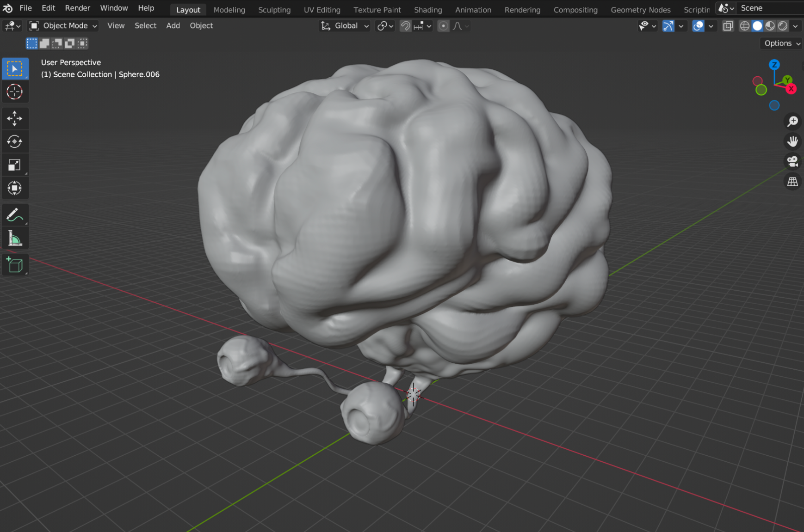Click the red X axis gizmo circle
This screenshot has height=532, width=804.
(x=791, y=89)
